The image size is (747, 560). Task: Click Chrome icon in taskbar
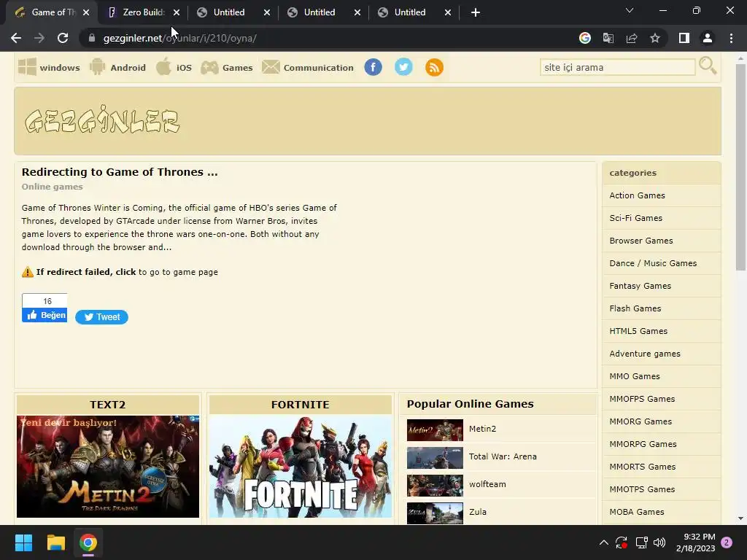pos(88,542)
